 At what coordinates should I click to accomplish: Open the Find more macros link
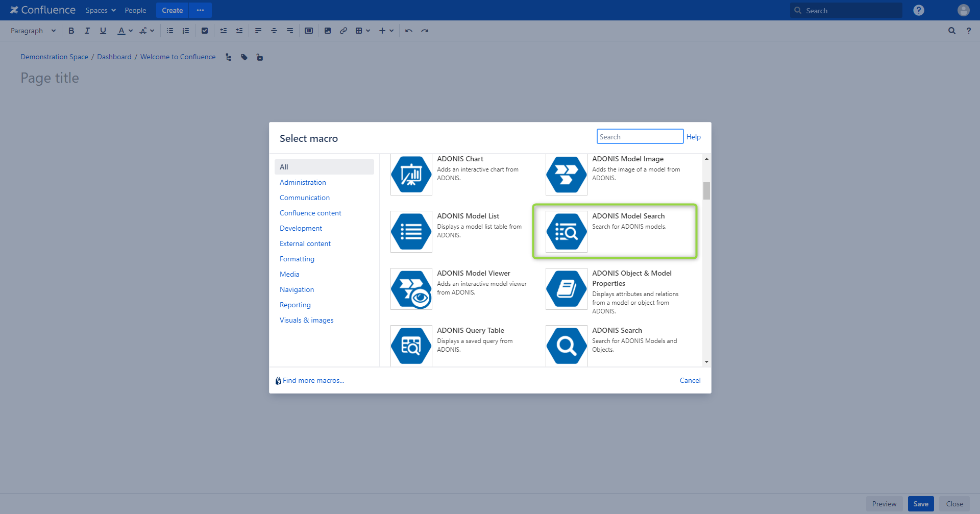[x=313, y=380]
